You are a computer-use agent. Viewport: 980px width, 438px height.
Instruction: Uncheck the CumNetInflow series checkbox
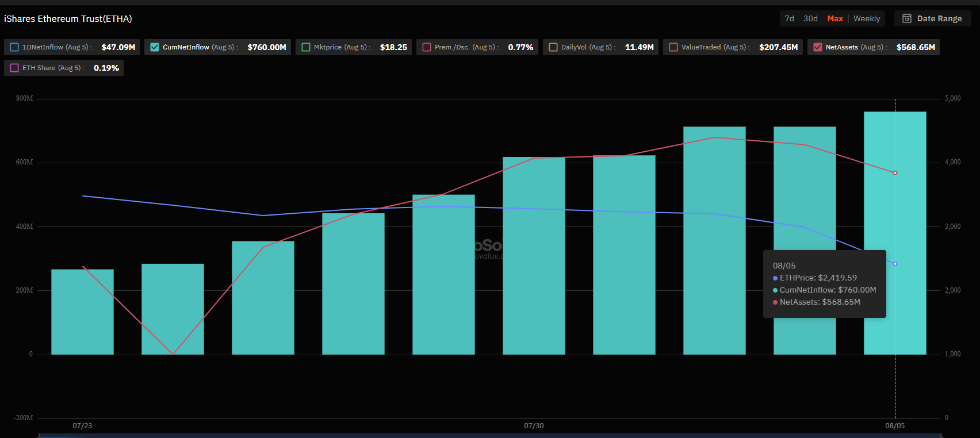155,47
